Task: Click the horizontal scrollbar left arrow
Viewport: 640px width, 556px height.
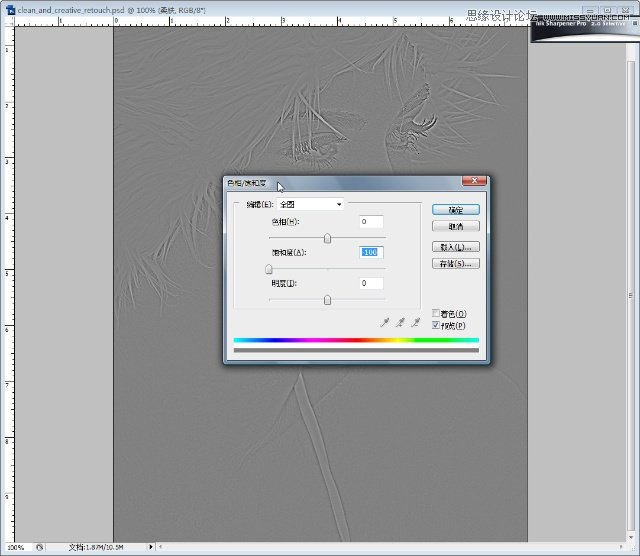Action: pyautogui.click(x=160, y=547)
